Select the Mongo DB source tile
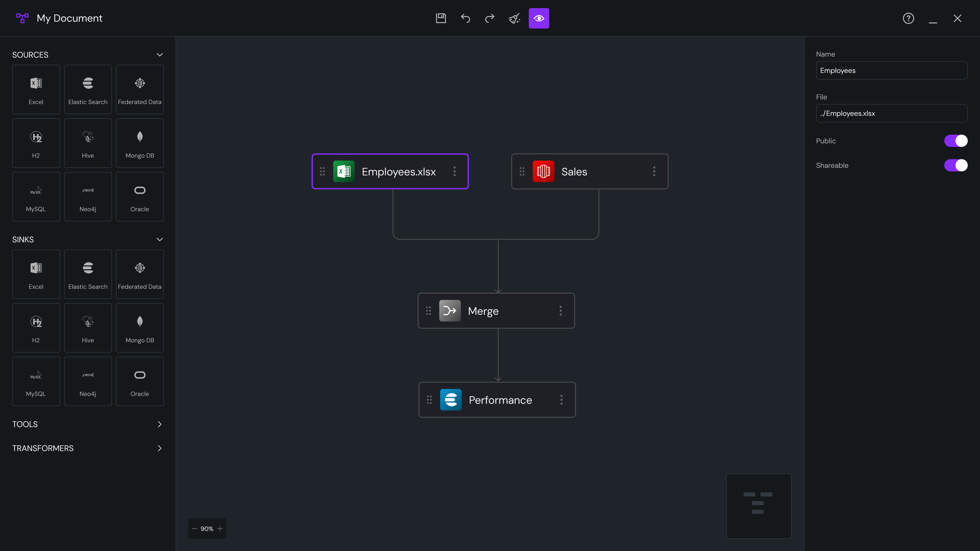 point(140,143)
